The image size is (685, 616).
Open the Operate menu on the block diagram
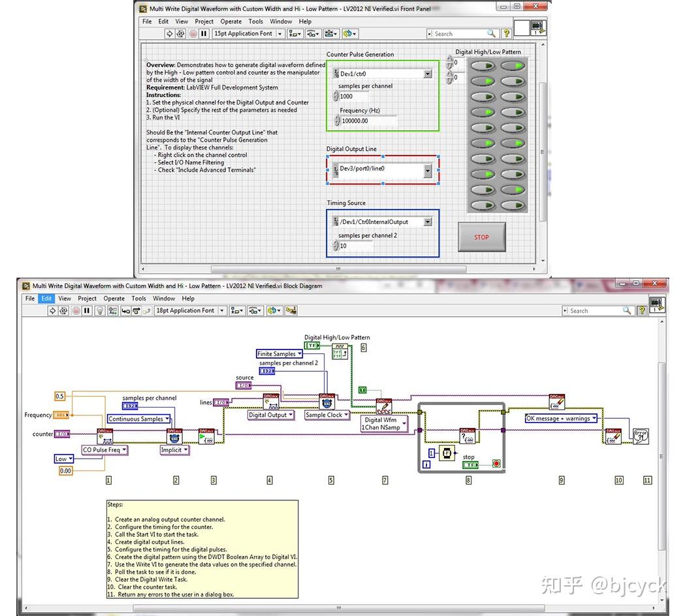(114, 298)
